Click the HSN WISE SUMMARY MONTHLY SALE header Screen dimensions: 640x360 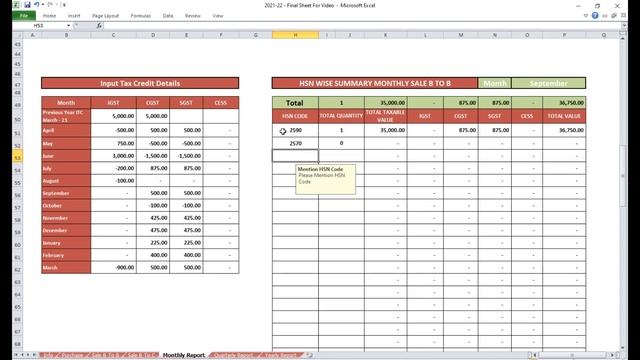pos(375,83)
